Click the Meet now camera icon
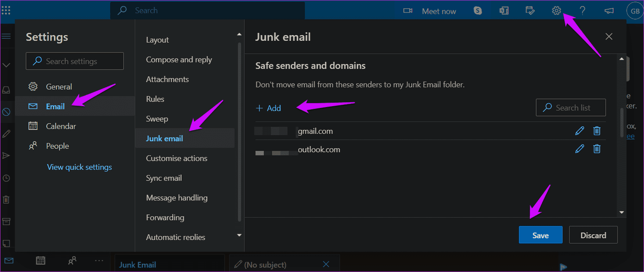Image resolution: width=644 pixels, height=272 pixels. pos(408,11)
